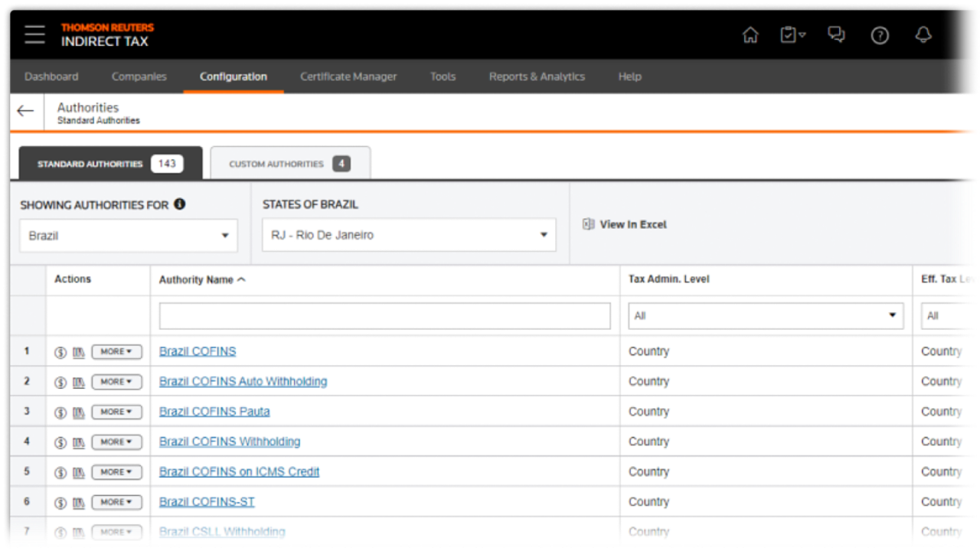Click the back arrow beside Authorities
The height and width of the screenshot is (551, 980).
pyautogui.click(x=25, y=112)
